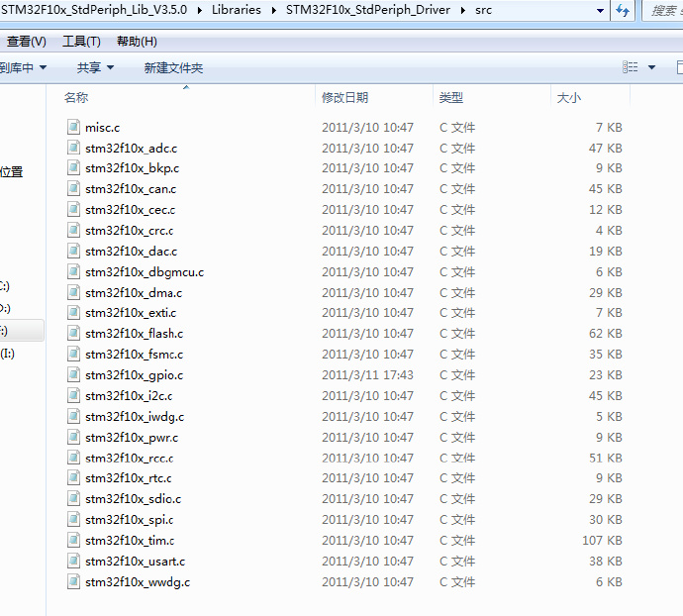Click the 4 KB size cell
The height and width of the screenshot is (616, 683).
(609, 230)
